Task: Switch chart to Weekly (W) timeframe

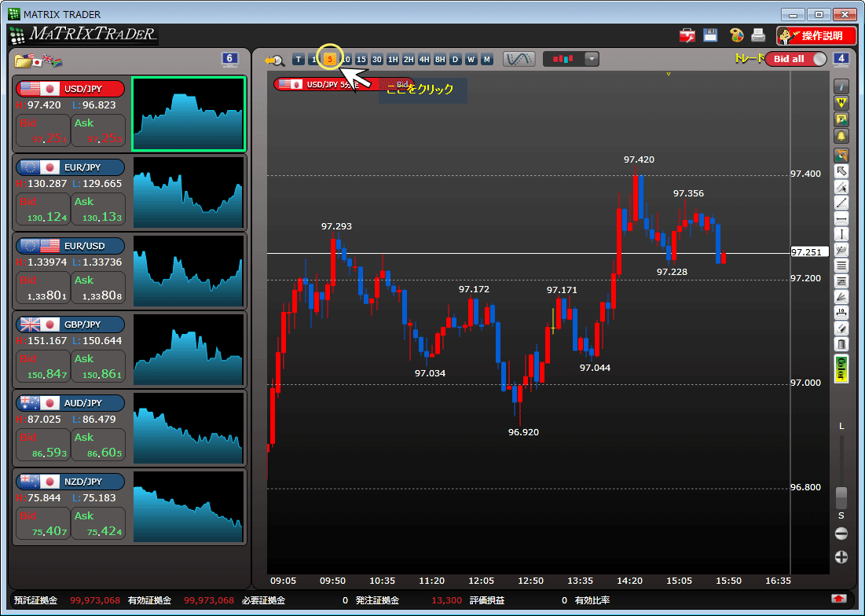Action: [x=471, y=60]
